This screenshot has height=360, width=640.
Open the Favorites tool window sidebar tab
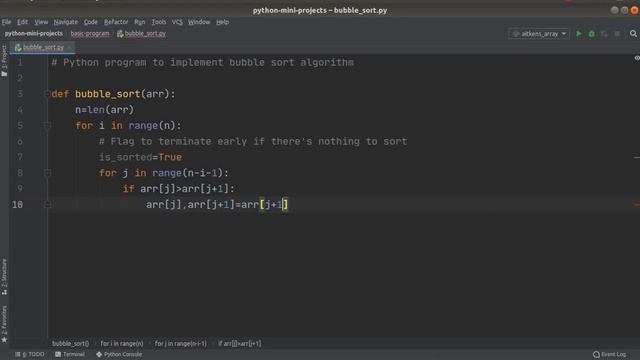(x=4, y=324)
